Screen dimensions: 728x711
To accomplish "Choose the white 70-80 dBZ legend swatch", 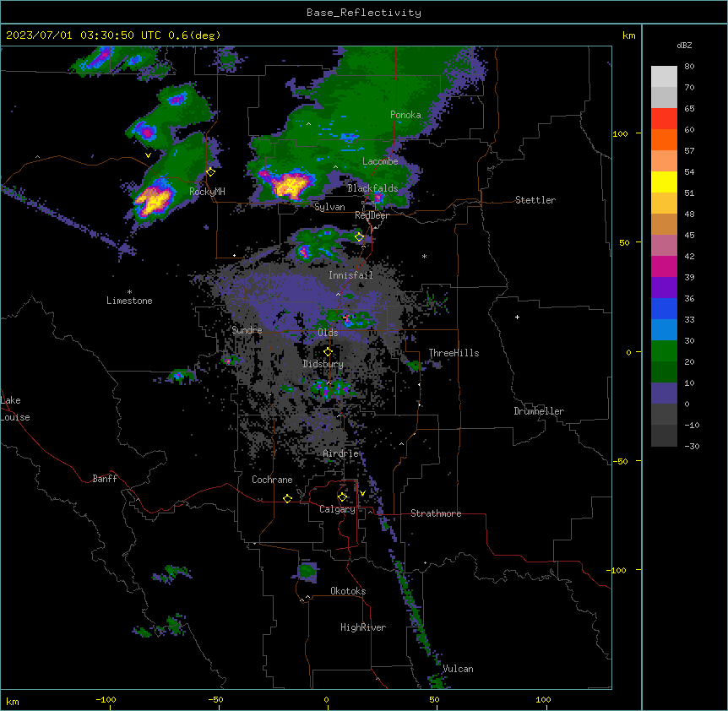I will (x=664, y=77).
